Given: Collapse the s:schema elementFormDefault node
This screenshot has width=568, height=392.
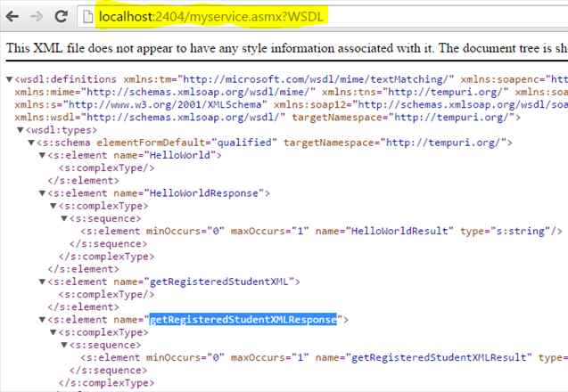Looking at the screenshot, I should [x=31, y=143].
